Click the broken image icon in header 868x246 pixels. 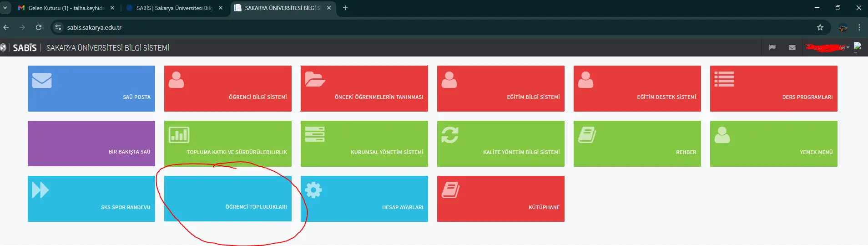[x=858, y=46]
